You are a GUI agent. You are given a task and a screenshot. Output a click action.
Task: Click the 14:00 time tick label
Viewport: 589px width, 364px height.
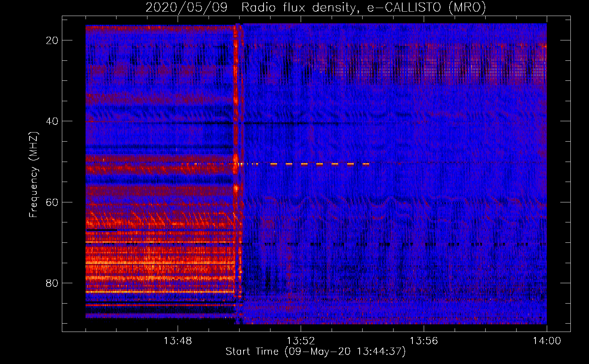click(x=547, y=341)
